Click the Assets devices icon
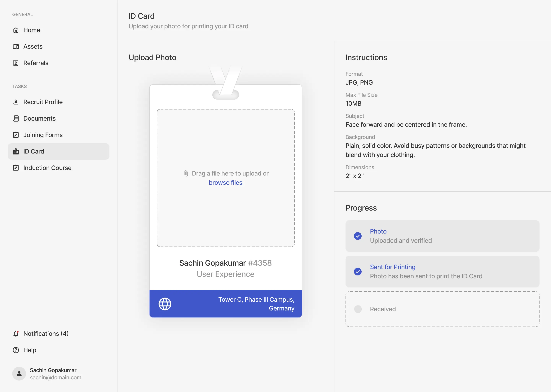551x392 pixels. (16, 47)
